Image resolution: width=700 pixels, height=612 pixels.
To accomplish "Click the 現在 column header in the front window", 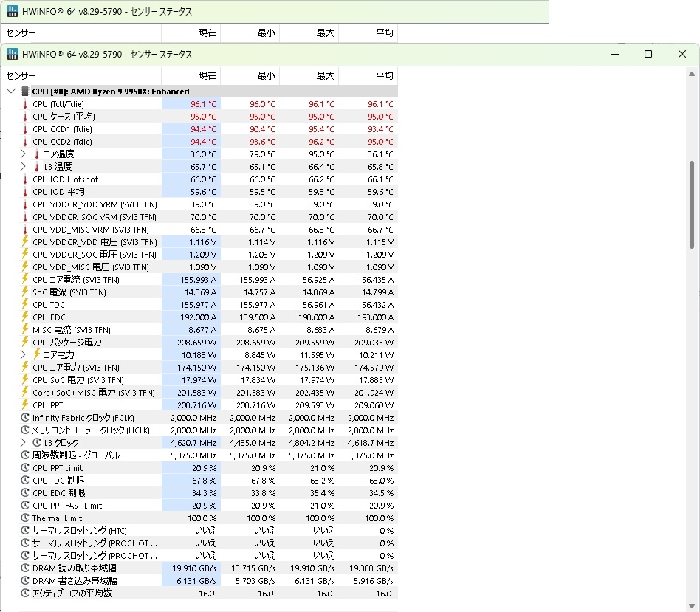I will click(x=191, y=76).
